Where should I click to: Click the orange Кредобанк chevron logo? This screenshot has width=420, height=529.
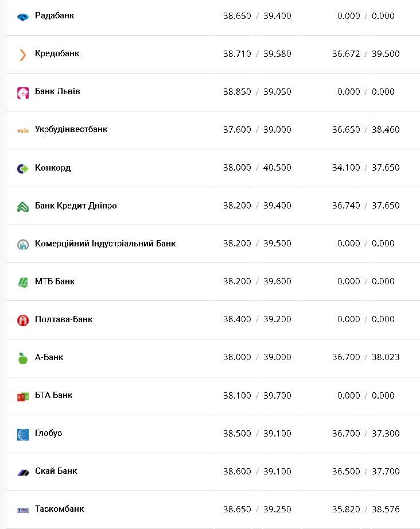click(x=23, y=55)
